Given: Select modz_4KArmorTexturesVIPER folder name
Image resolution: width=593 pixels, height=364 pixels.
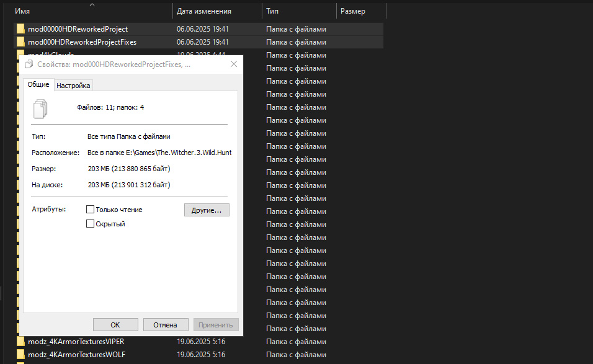Looking at the screenshot, I should coord(76,342).
